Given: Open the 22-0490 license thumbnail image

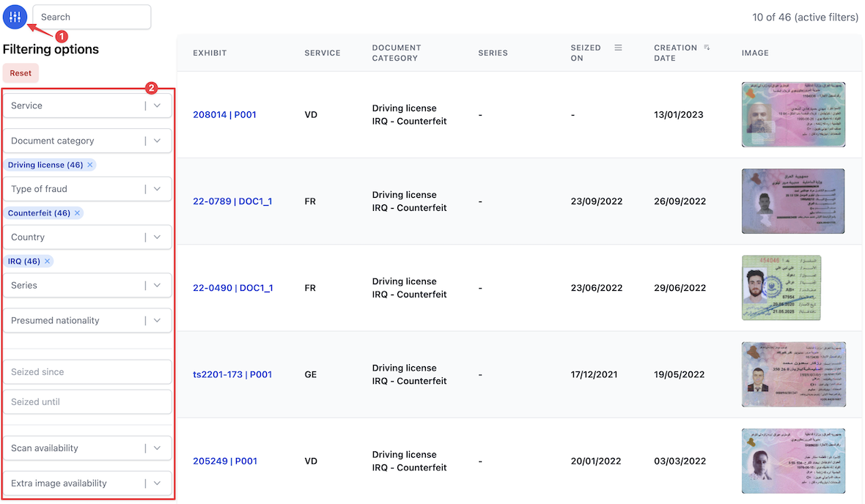Looking at the screenshot, I should coord(781,288).
